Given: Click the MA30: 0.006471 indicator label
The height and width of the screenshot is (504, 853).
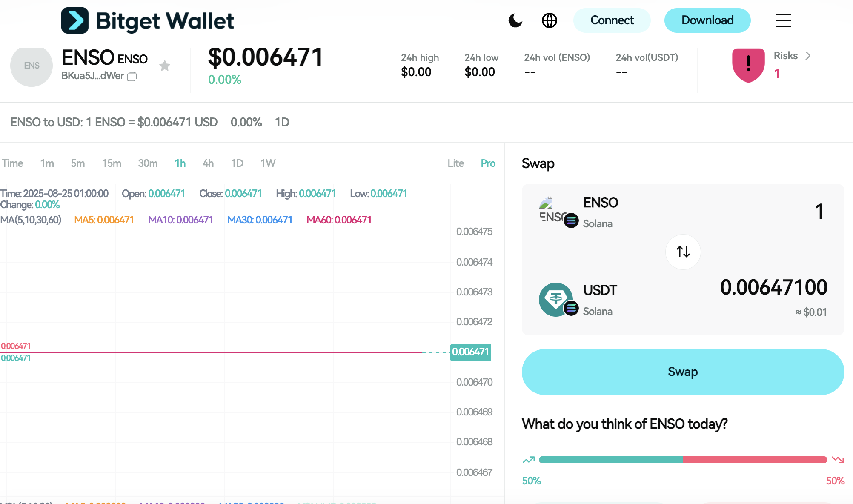Looking at the screenshot, I should point(260,220).
